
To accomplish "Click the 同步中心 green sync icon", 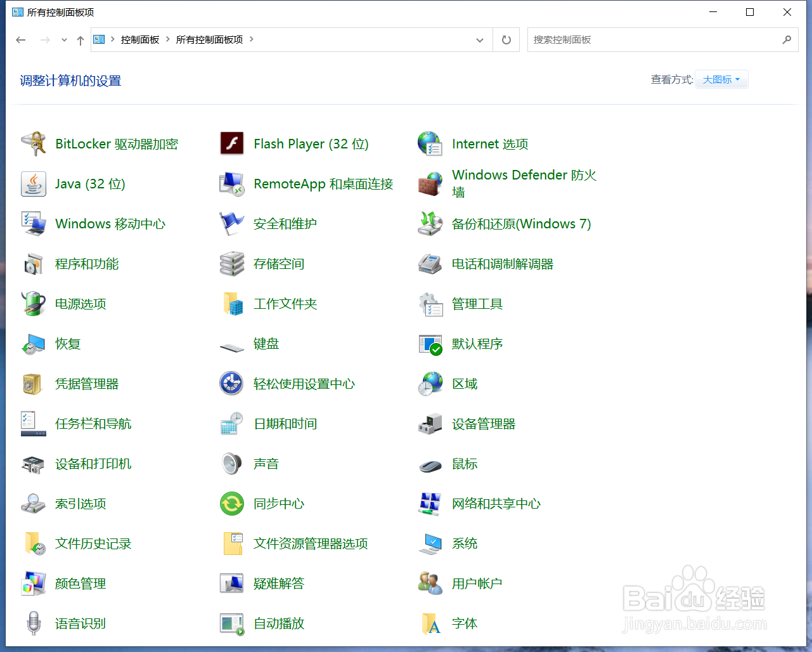I will [x=232, y=504].
